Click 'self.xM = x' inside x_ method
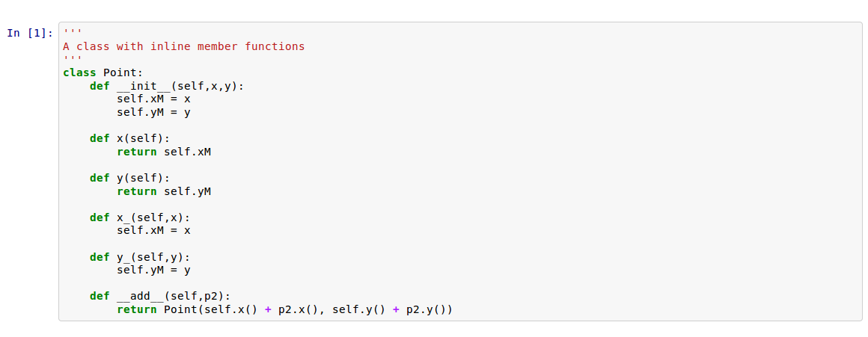 click(x=153, y=230)
